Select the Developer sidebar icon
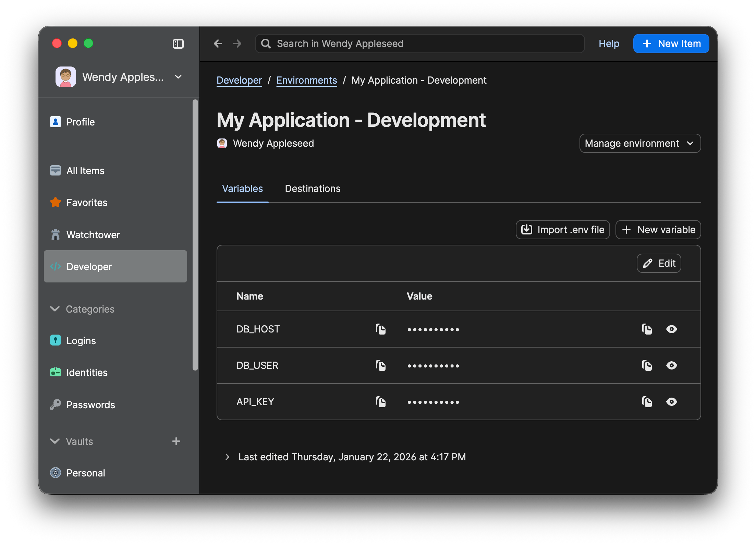 click(x=56, y=266)
